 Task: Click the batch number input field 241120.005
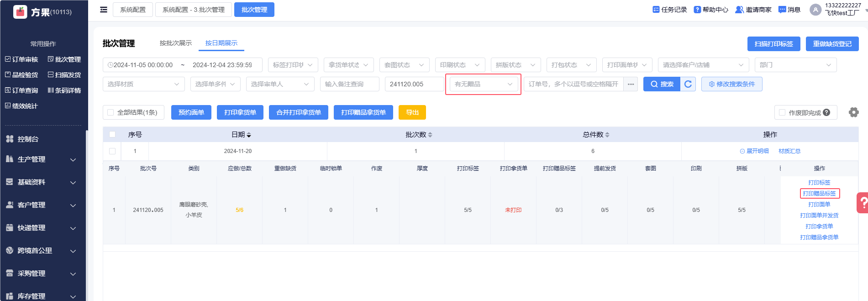coord(414,84)
